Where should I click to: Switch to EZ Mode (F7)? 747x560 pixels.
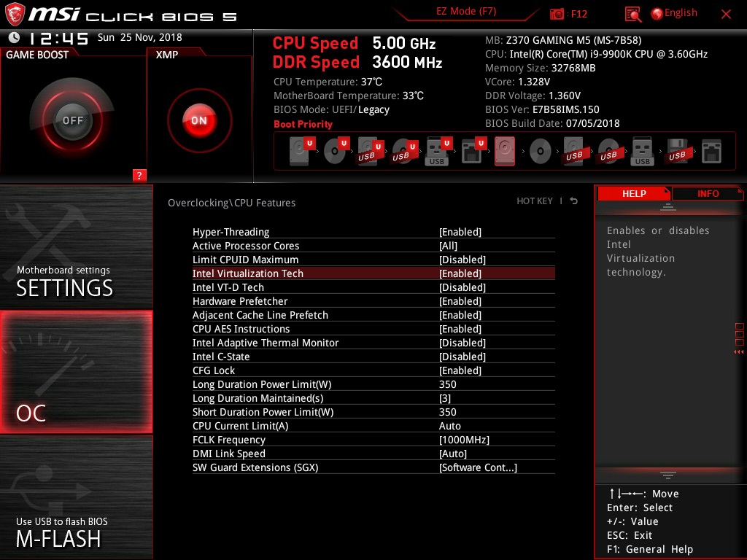(466, 11)
